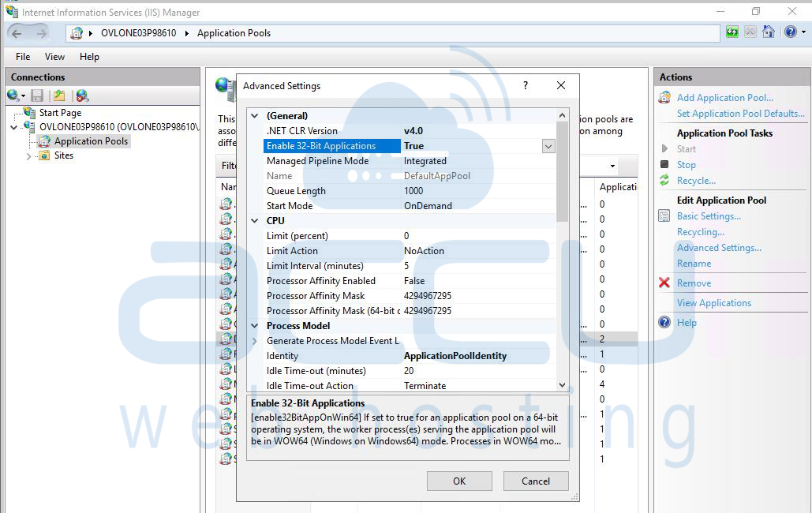Click OK in Advanced Settings dialog

click(x=459, y=481)
